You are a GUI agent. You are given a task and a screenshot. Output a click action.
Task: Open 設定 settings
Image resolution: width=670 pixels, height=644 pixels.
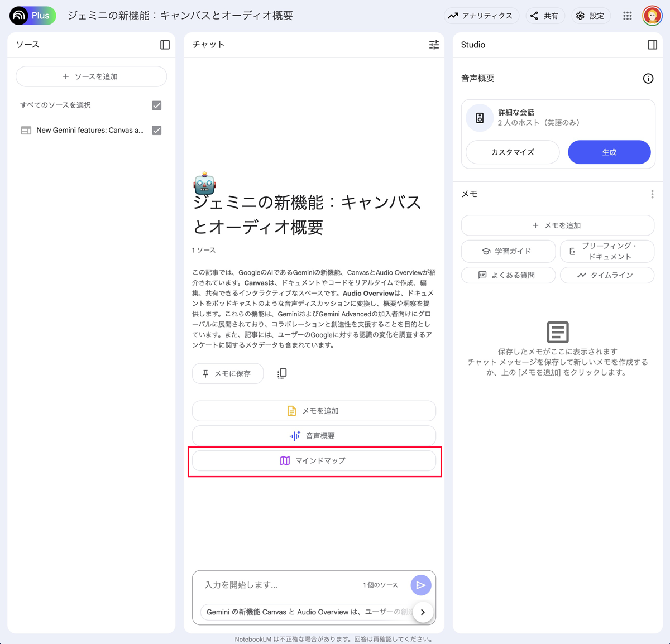591,16
